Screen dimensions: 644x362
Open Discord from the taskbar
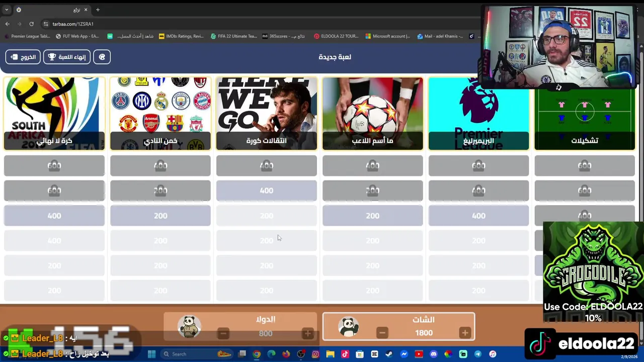click(434, 354)
